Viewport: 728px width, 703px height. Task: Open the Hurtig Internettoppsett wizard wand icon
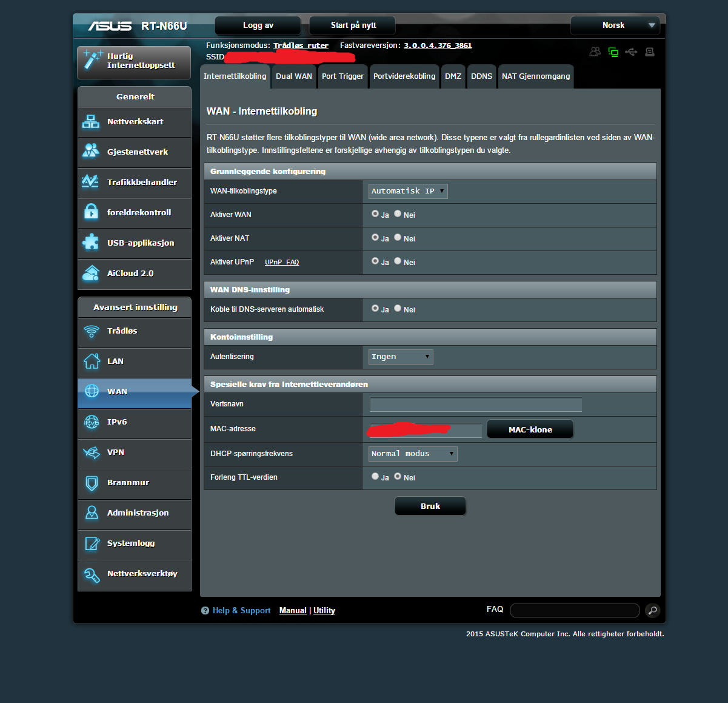(x=92, y=59)
